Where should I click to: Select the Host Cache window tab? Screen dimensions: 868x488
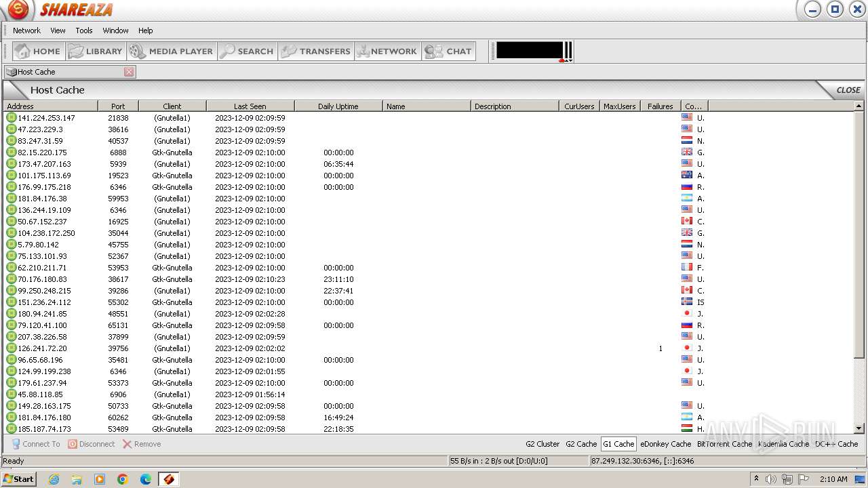(x=70, y=72)
